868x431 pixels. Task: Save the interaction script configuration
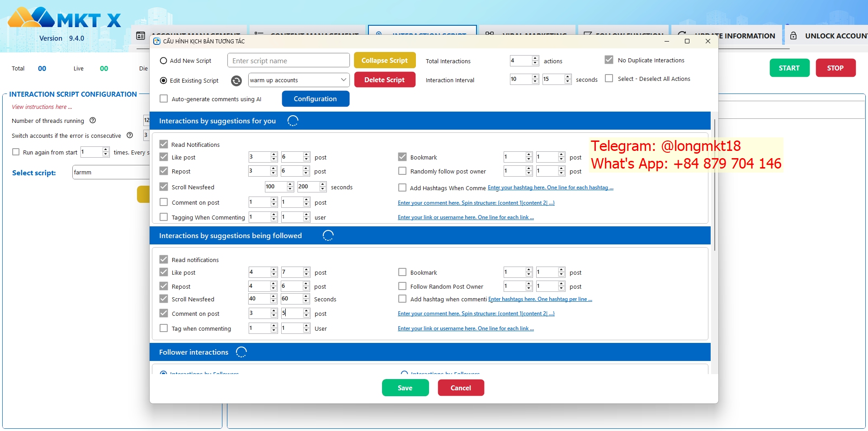(x=405, y=388)
